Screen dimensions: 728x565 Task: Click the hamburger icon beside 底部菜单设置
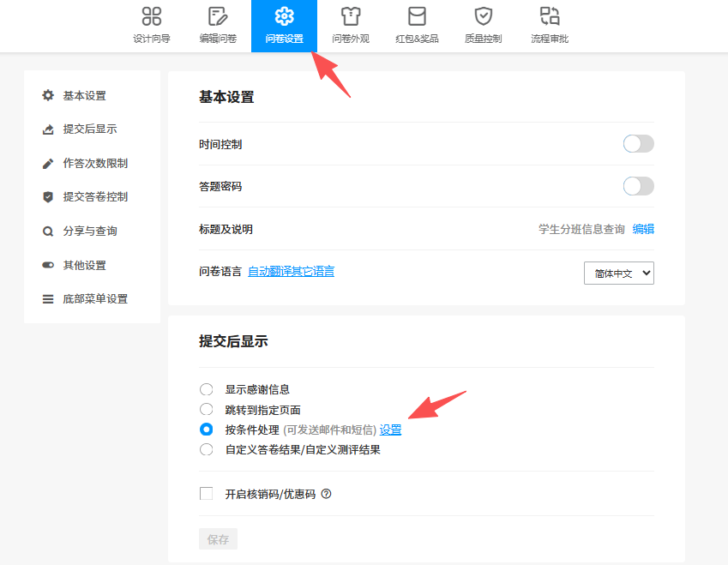pos(48,299)
